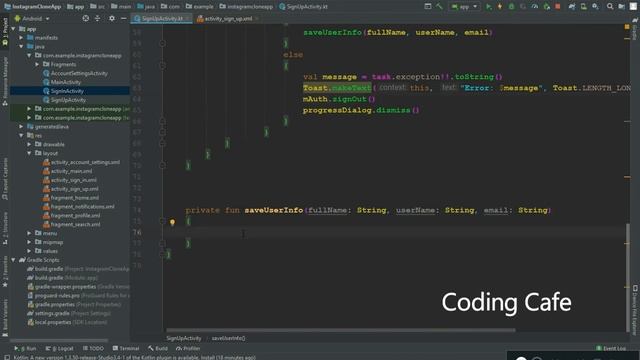This screenshot has height=360, width=640.
Task: Click the Attach Debugger to Android Process icon
Action: click(547, 7)
